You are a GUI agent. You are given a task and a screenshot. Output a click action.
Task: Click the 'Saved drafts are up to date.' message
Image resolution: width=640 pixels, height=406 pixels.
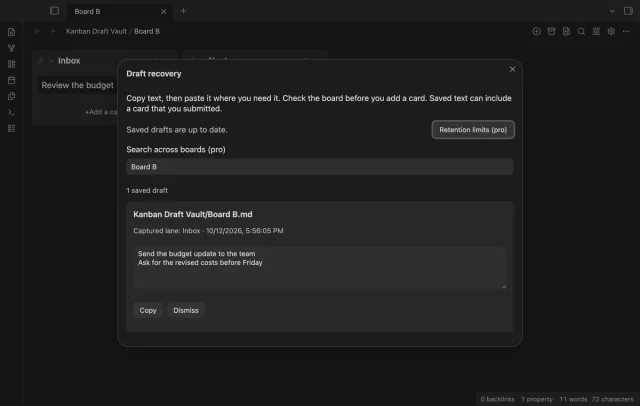click(x=177, y=130)
